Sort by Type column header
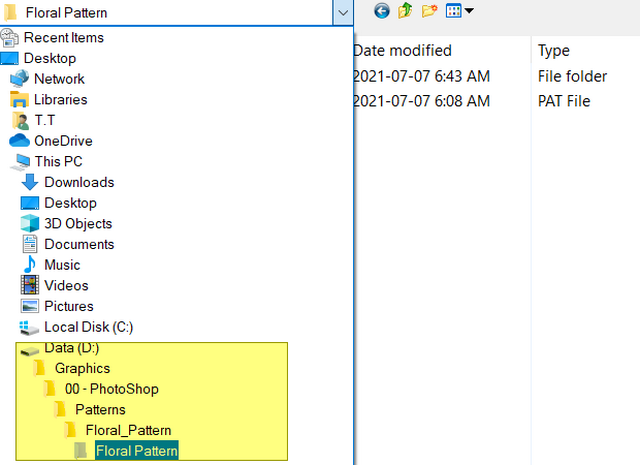 [x=553, y=51]
